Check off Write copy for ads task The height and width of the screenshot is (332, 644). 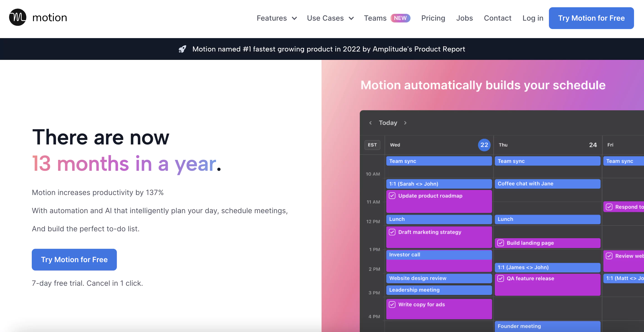[x=392, y=304]
